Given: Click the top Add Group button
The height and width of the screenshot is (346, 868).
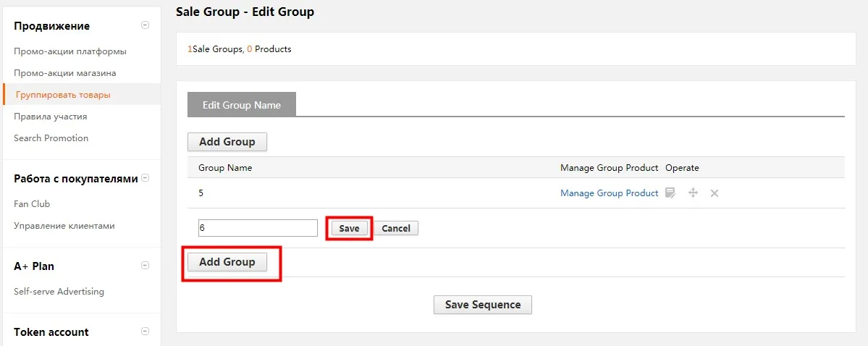Looking at the screenshot, I should (227, 142).
